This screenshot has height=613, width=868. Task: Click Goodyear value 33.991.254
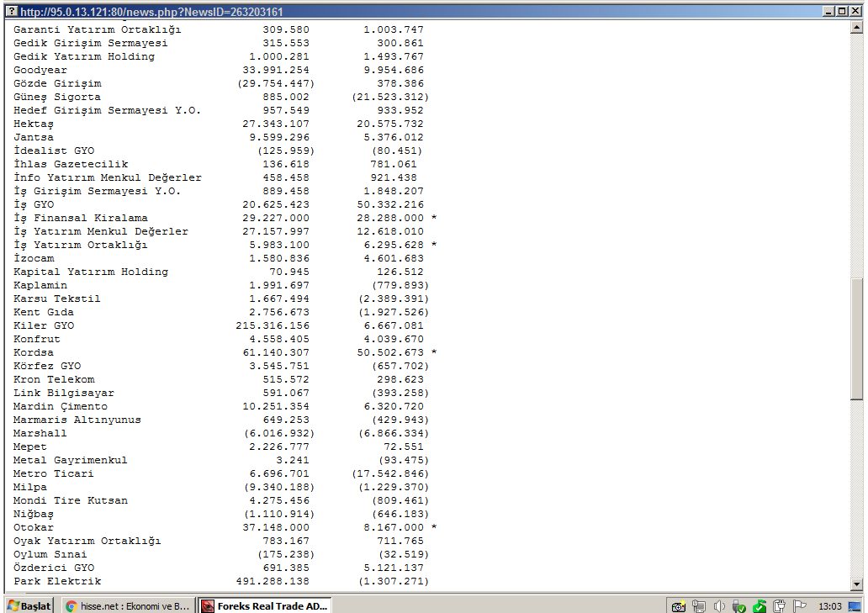click(276, 71)
